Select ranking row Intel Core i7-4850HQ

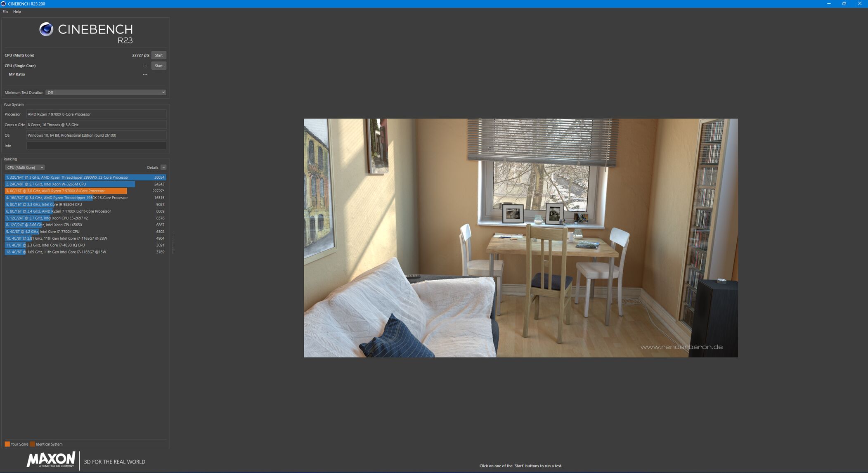pos(85,245)
